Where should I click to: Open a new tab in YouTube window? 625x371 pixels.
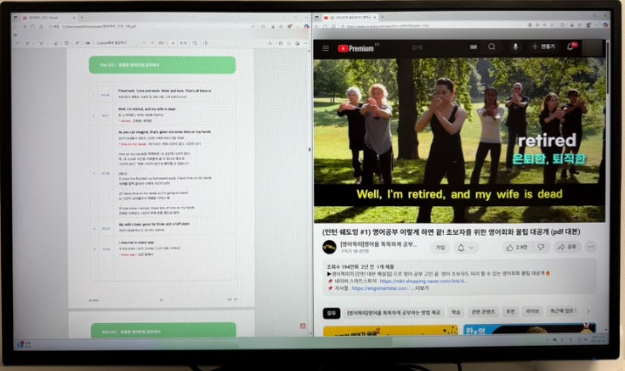coord(382,17)
